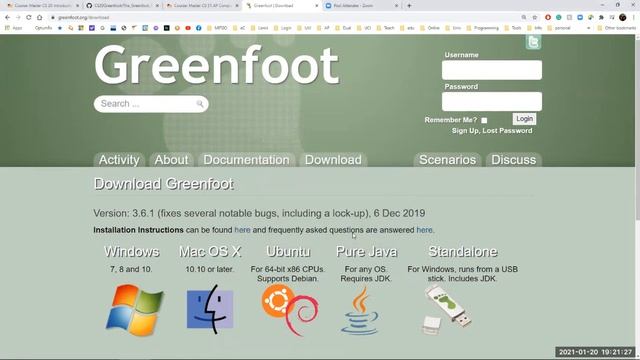
Task: Open the Chrome extensions puzzle icon
Action: pos(601,18)
